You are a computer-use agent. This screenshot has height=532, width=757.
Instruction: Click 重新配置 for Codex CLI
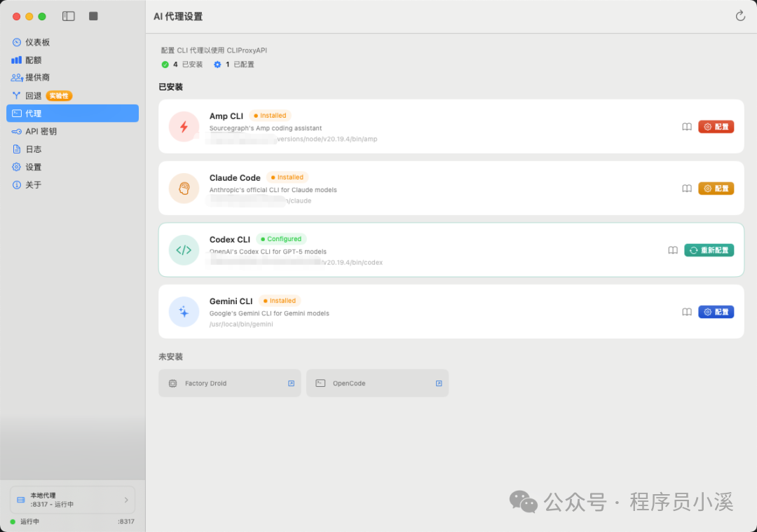point(709,250)
